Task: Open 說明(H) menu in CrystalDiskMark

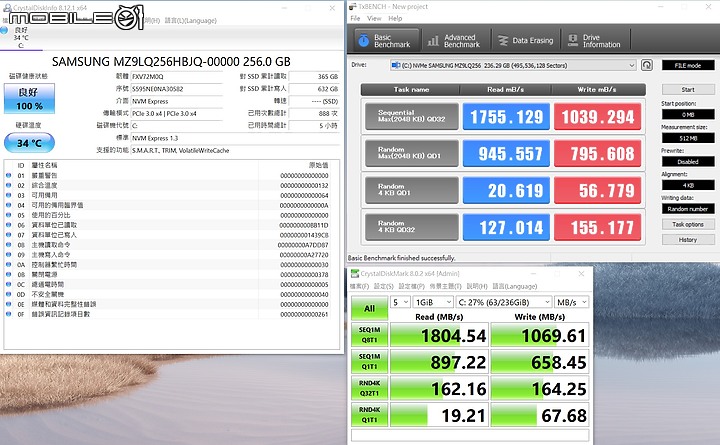Action: coord(477,286)
